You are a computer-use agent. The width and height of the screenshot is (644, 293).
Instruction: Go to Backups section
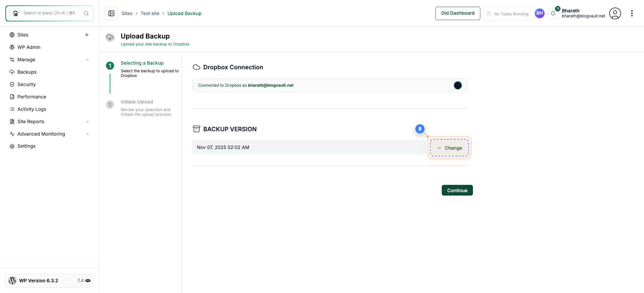[27, 72]
